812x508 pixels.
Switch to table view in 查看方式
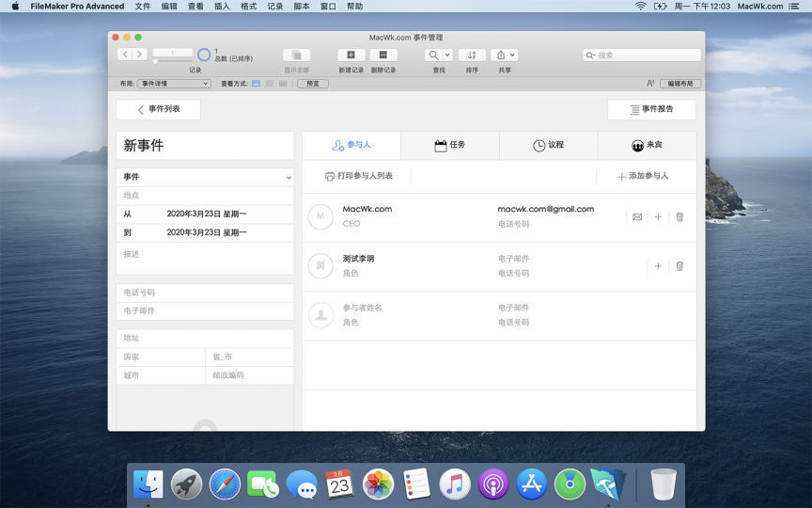283,84
